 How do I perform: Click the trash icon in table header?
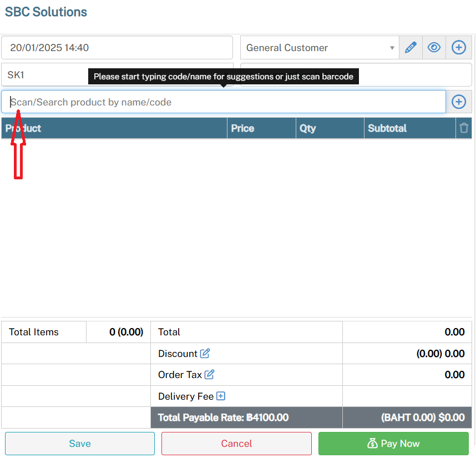tap(464, 128)
